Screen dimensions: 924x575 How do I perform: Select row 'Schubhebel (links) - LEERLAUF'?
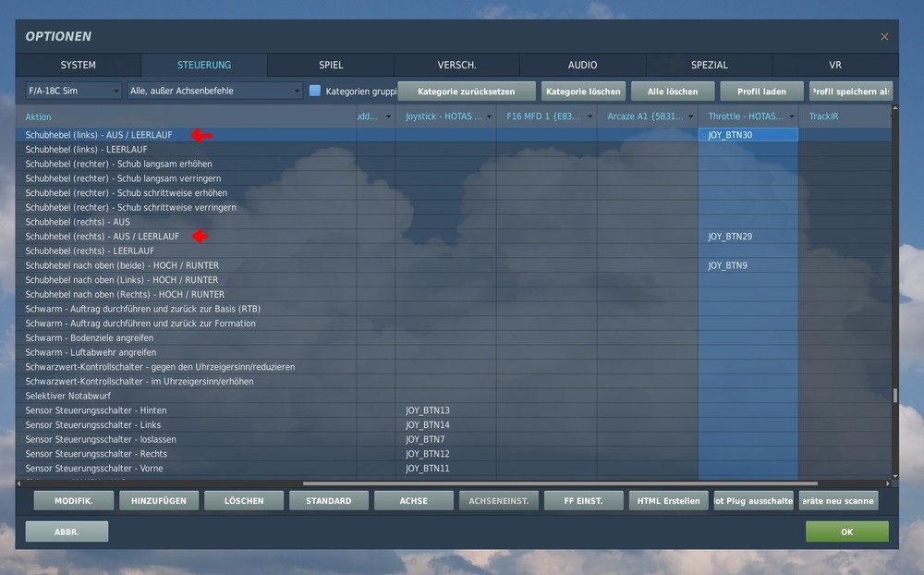point(453,150)
